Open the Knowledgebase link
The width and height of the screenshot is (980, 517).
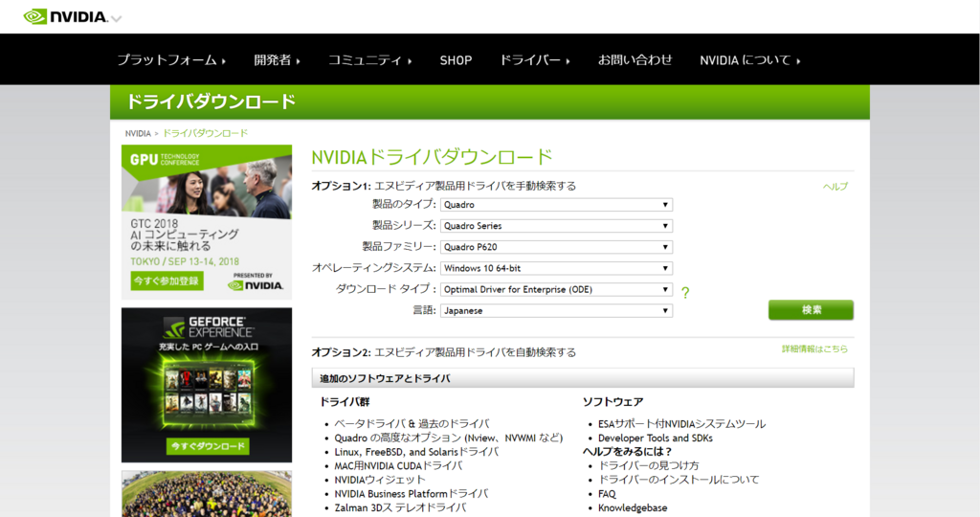(x=633, y=507)
